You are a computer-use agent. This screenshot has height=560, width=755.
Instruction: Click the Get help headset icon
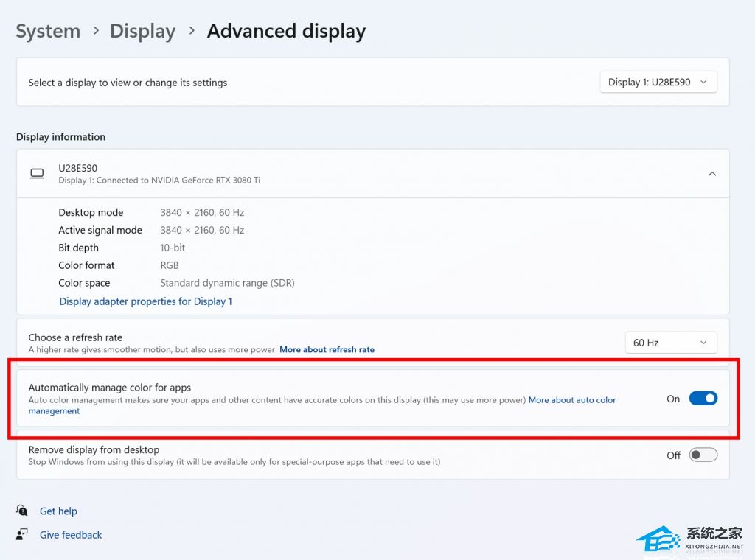[22, 511]
